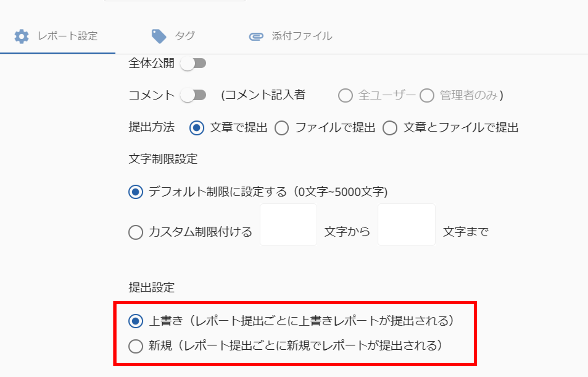This screenshot has width=588, height=377.
Task: Select カスタム制限付ける radio button
Action: 136,232
